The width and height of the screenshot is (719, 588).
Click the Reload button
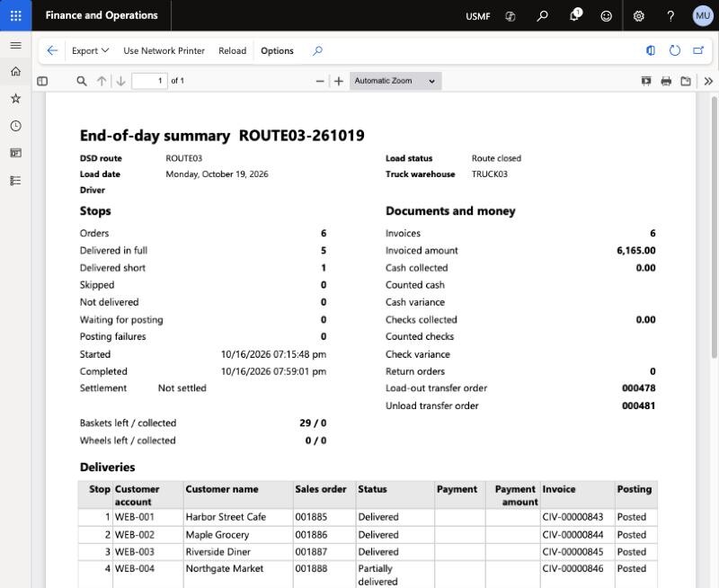(232, 50)
